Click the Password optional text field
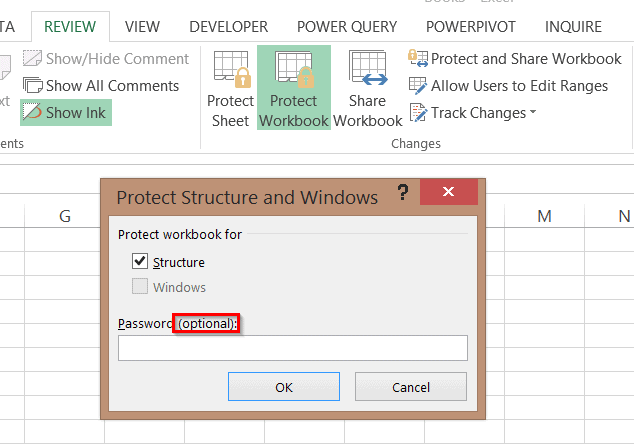 (x=292, y=348)
